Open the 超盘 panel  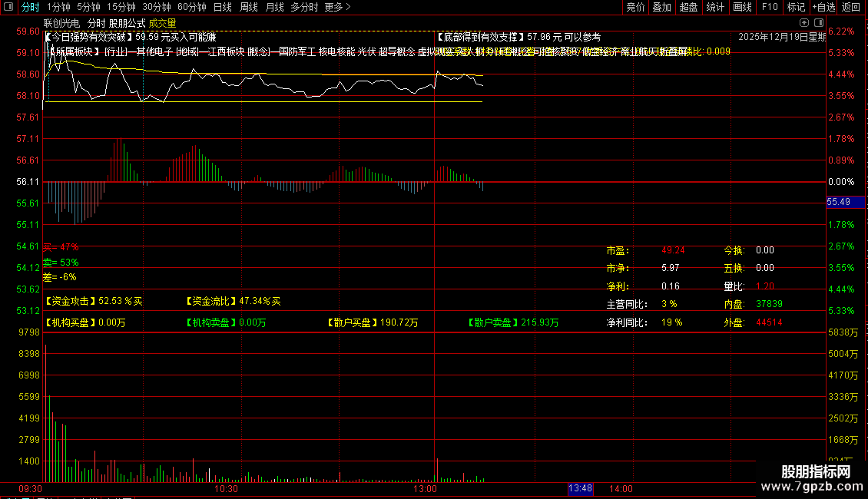click(688, 7)
